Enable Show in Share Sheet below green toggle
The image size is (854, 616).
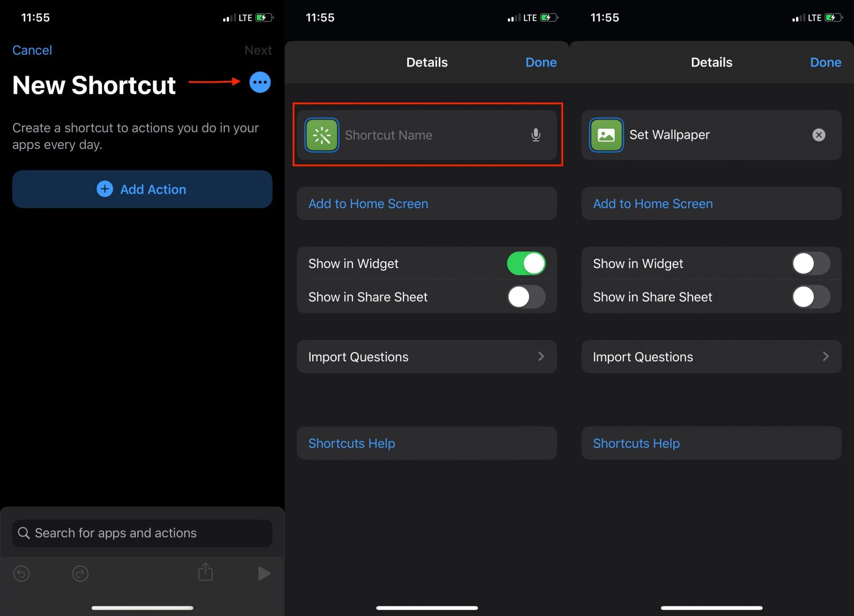(526, 297)
